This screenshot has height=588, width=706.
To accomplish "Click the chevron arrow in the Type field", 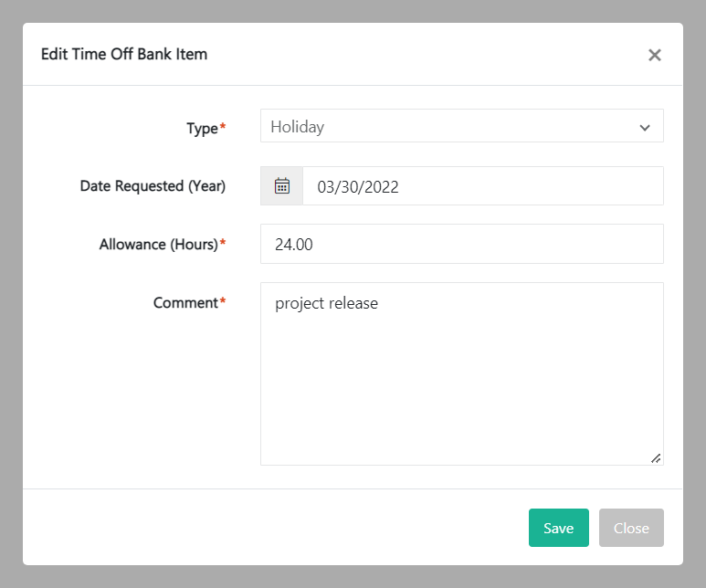I will [645, 128].
